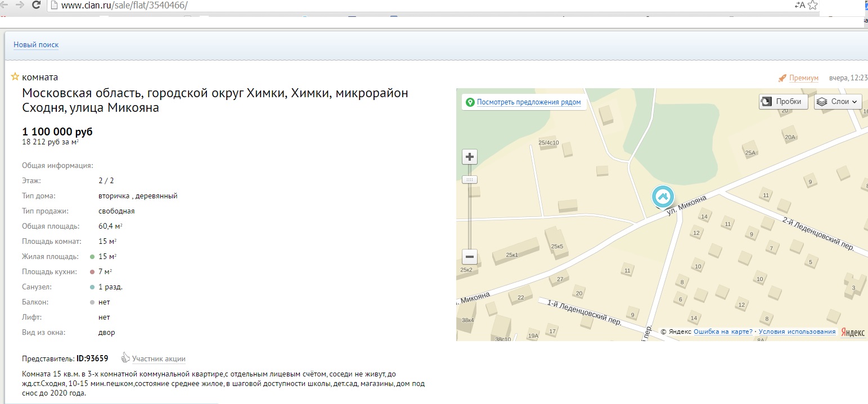Click the browser address bar with cian.ru URL
868x404 pixels.
coord(394,6)
